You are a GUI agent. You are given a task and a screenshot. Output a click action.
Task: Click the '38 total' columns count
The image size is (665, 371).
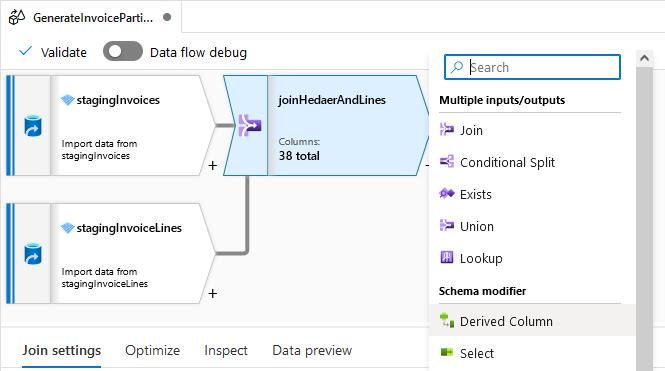(x=299, y=156)
